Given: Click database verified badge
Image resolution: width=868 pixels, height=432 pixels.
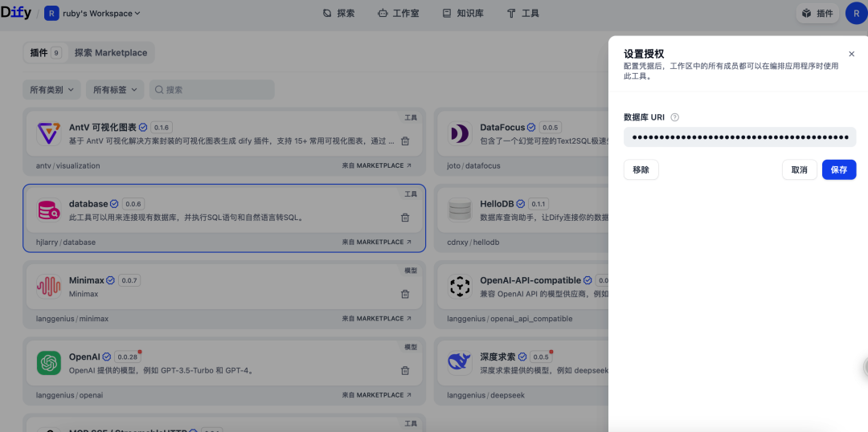Looking at the screenshot, I should tap(115, 204).
